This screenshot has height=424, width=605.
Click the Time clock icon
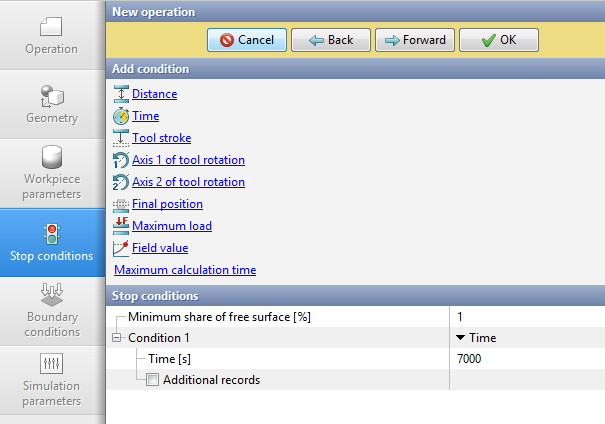pos(121,116)
